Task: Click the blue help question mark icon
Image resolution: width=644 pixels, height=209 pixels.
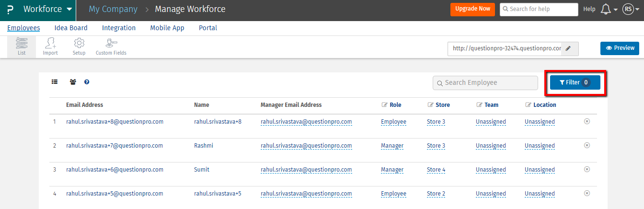Action: pos(87,82)
